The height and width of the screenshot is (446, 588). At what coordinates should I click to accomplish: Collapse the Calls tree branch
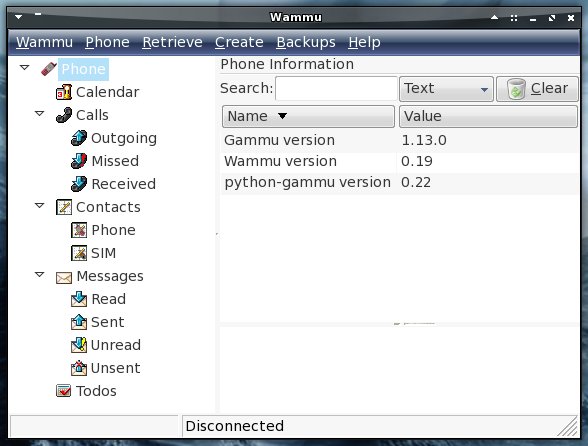pos(40,113)
